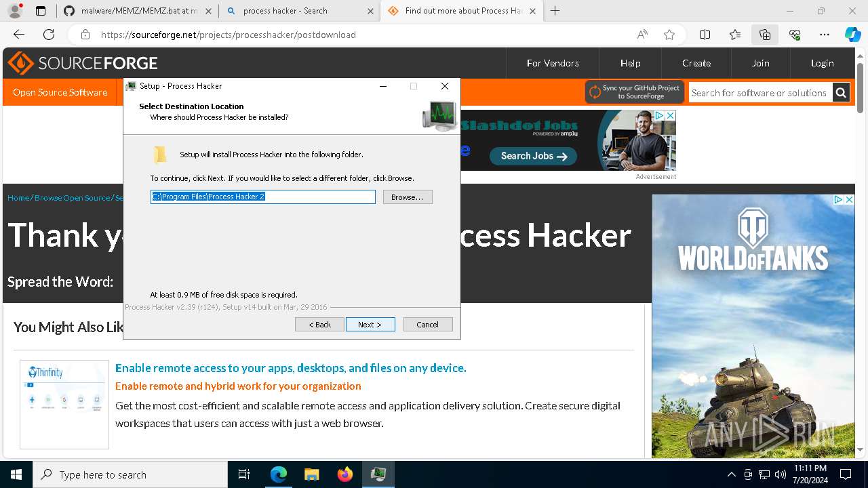Open the Read aloud icon in address bar

point(642,35)
